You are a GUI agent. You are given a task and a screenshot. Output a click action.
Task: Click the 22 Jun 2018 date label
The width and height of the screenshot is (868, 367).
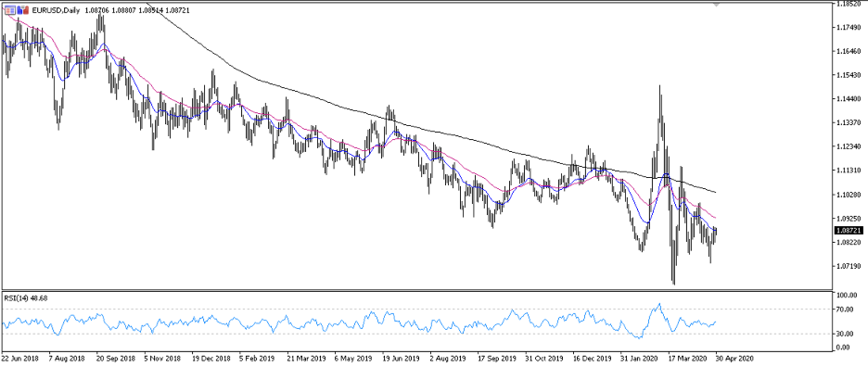click(x=20, y=358)
